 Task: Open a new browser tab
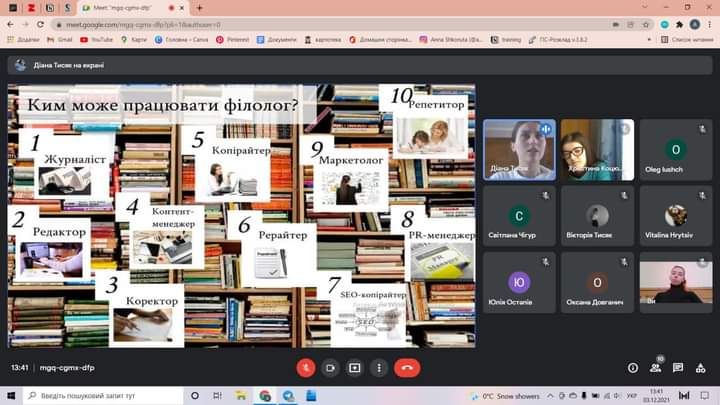click(199, 7)
